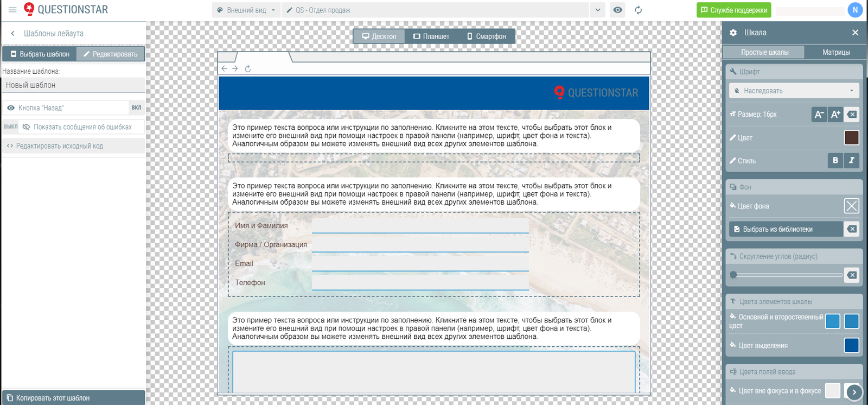The width and height of the screenshot is (868, 405).
Task: Open the user avatar N
Action: coord(855,10)
